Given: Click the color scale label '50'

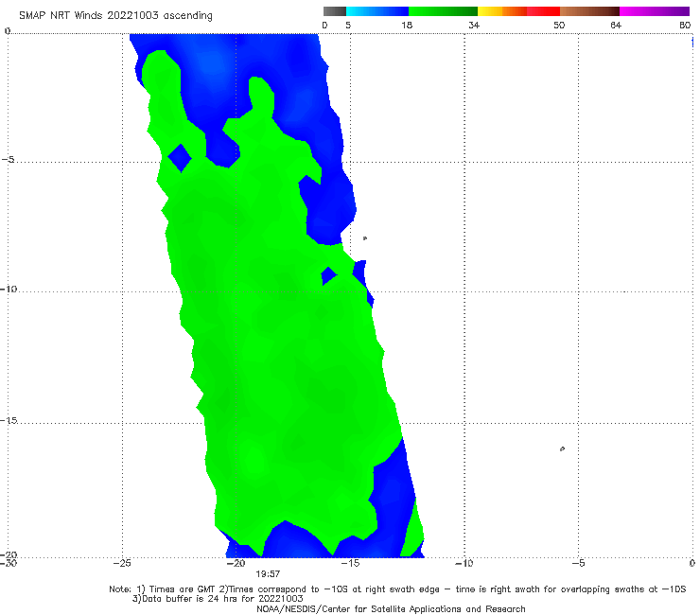Looking at the screenshot, I should point(559,25).
